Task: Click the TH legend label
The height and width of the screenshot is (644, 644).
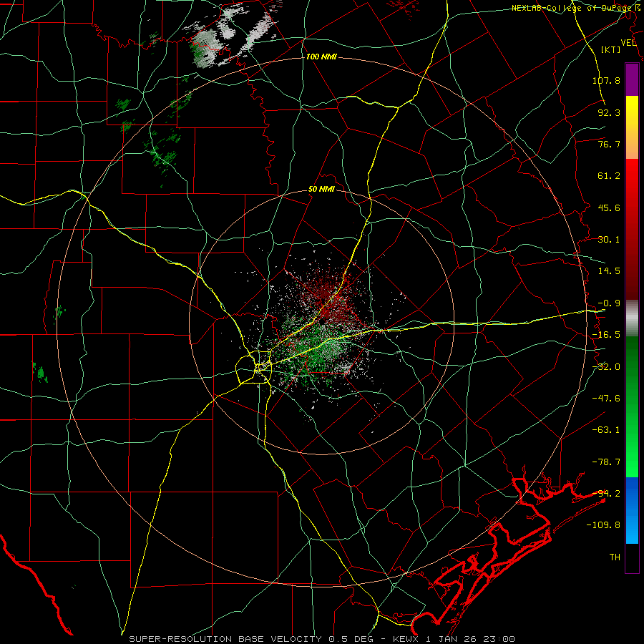Action: pos(615,557)
